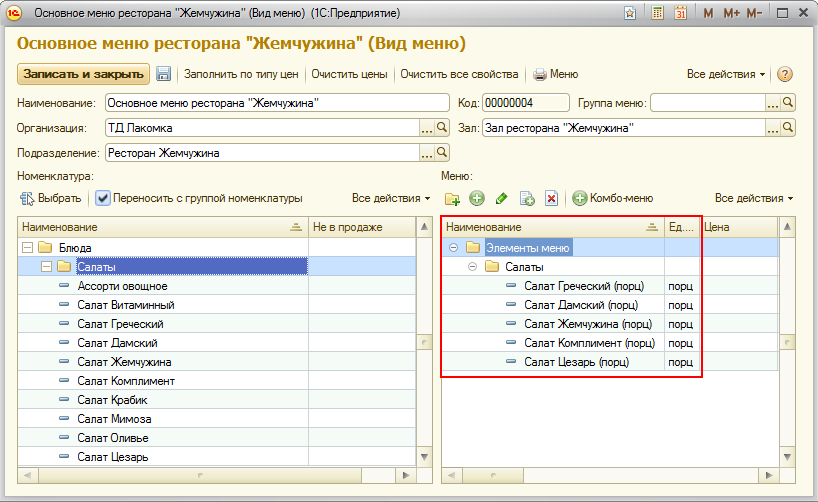The width and height of the screenshot is (818, 502).
Task: Click the green plus add item icon
Action: click(477, 199)
